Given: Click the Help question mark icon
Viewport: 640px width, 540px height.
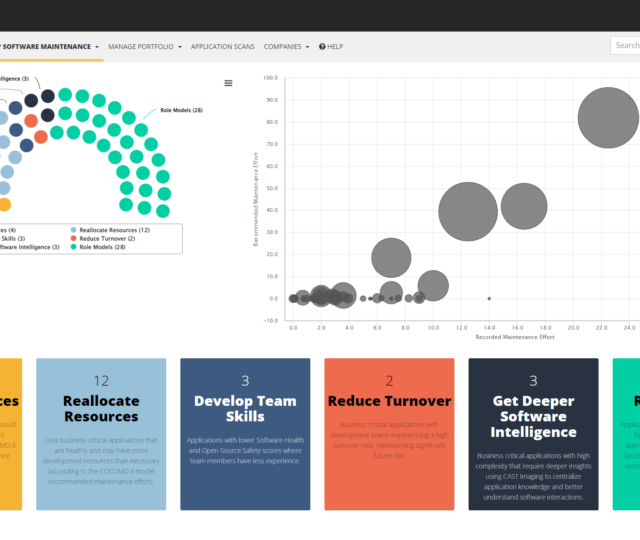Looking at the screenshot, I should click(x=322, y=47).
